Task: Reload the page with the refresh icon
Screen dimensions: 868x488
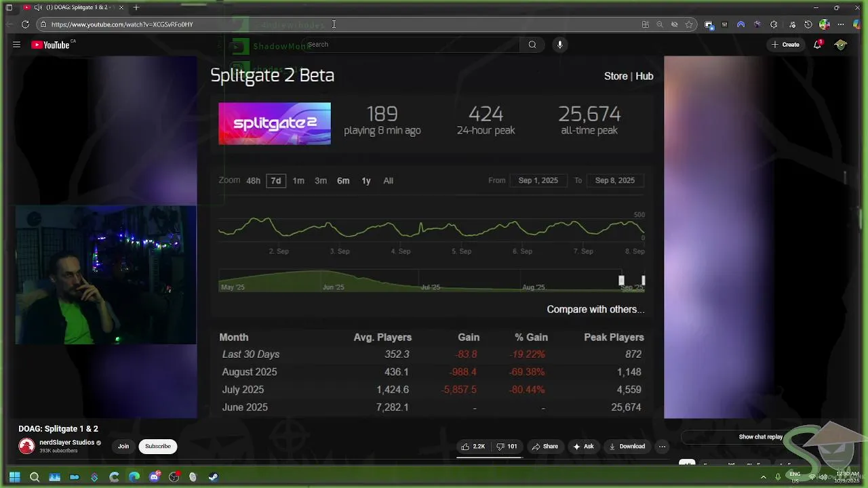Action: point(25,24)
